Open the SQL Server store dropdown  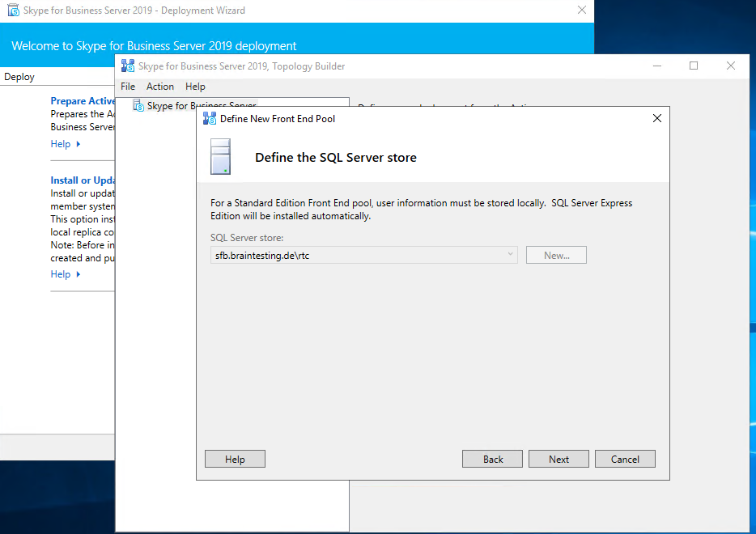point(510,255)
